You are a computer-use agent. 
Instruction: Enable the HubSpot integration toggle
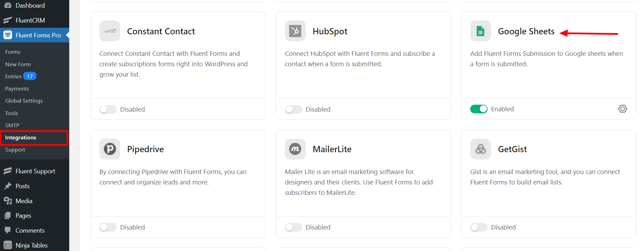[293, 109]
